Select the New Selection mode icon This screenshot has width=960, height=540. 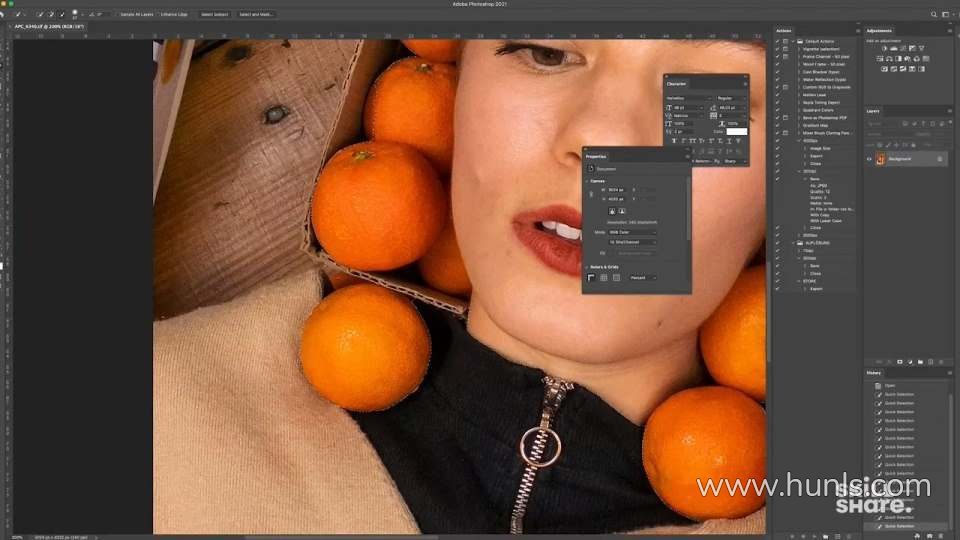pos(40,14)
